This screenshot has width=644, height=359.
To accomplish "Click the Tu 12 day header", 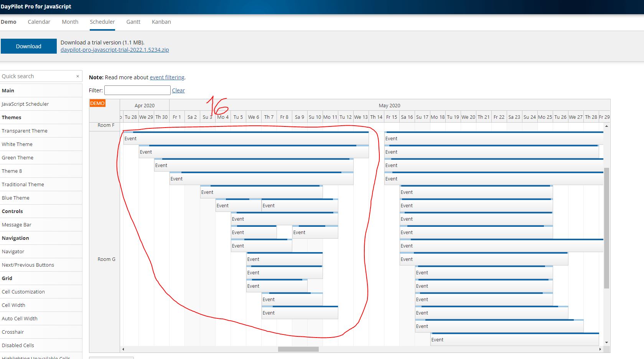I will pyautogui.click(x=346, y=117).
